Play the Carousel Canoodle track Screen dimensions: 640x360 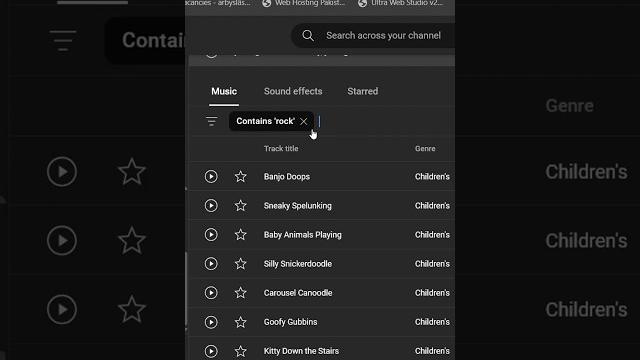point(211,293)
